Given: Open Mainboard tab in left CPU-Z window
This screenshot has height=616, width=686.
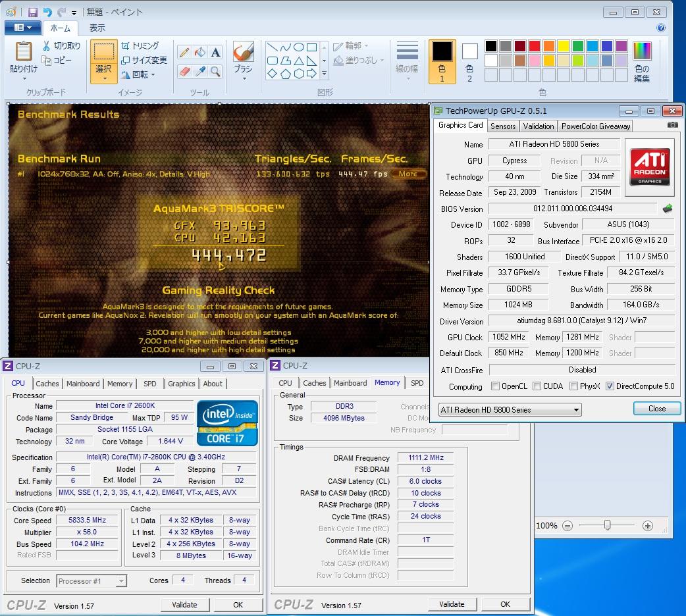Looking at the screenshot, I should pos(83,383).
